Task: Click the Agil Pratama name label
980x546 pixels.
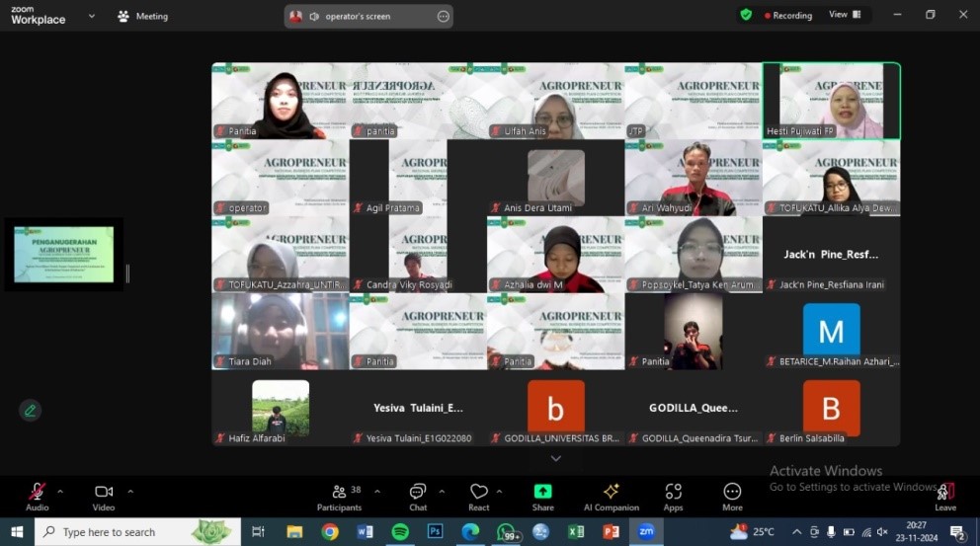Action: click(387, 207)
